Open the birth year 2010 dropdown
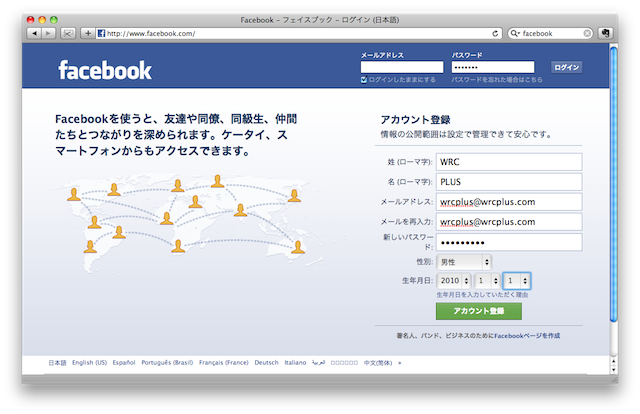Image resolution: width=640 pixels, height=414 pixels. click(x=454, y=281)
